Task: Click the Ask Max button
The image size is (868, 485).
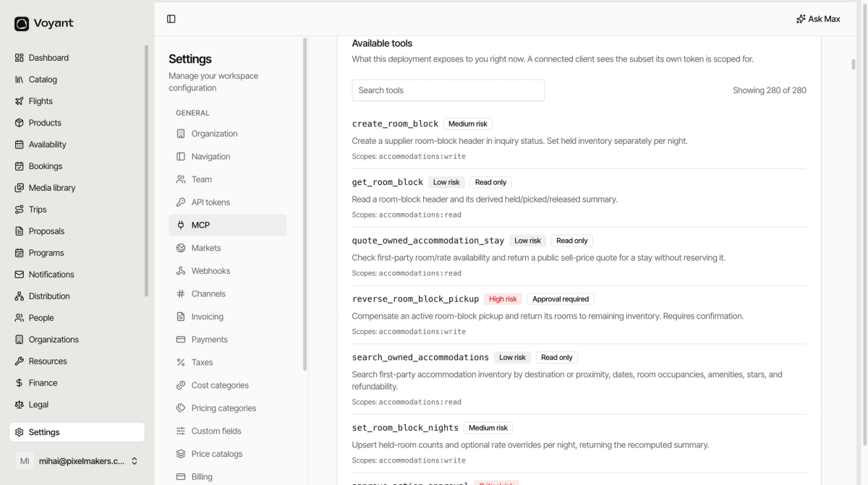Action: pos(818,20)
